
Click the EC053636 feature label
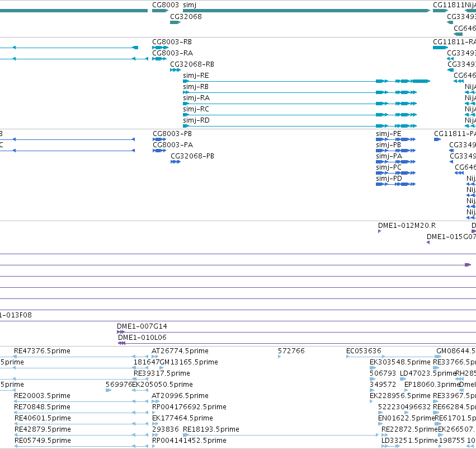click(364, 351)
